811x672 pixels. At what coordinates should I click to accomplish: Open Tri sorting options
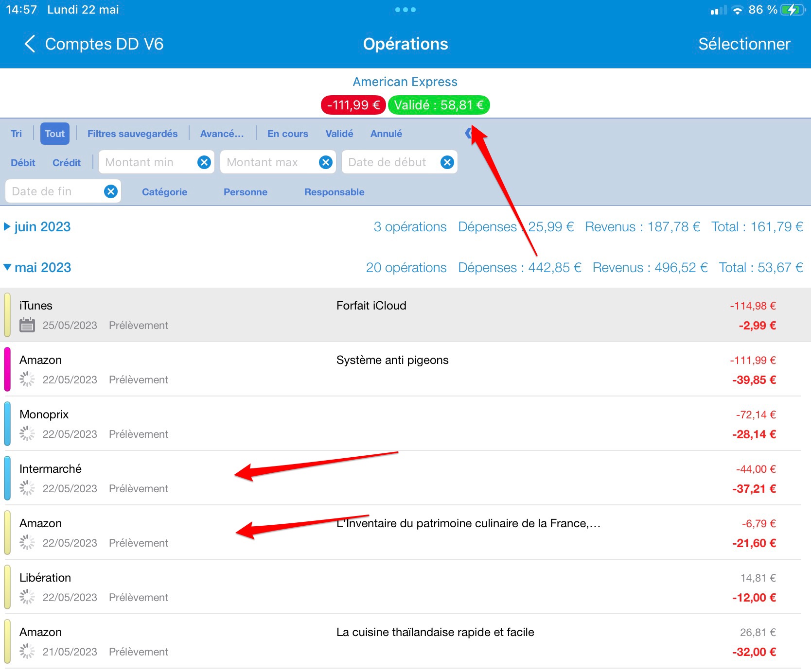pos(16,134)
